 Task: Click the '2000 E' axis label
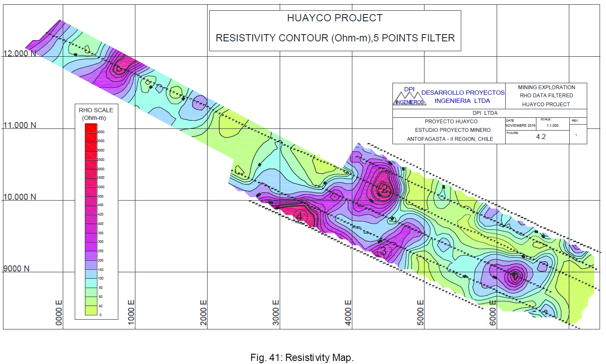click(204, 312)
